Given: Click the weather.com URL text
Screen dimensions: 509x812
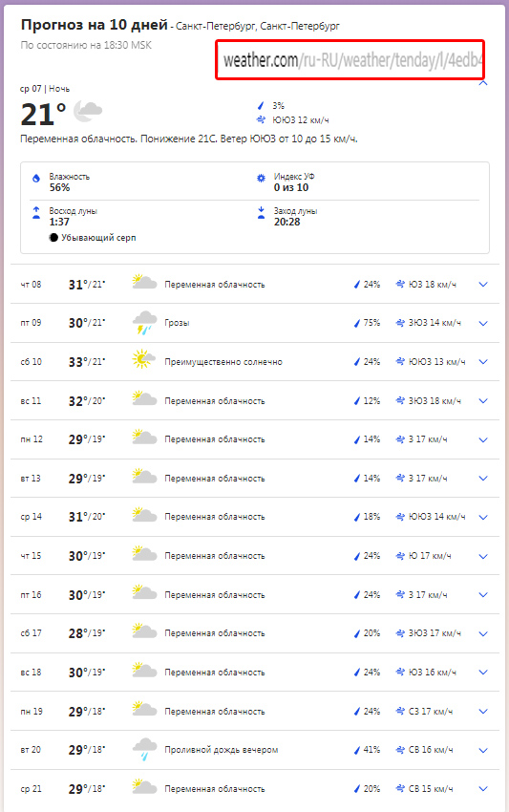Looking at the screenshot, I should [x=352, y=60].
